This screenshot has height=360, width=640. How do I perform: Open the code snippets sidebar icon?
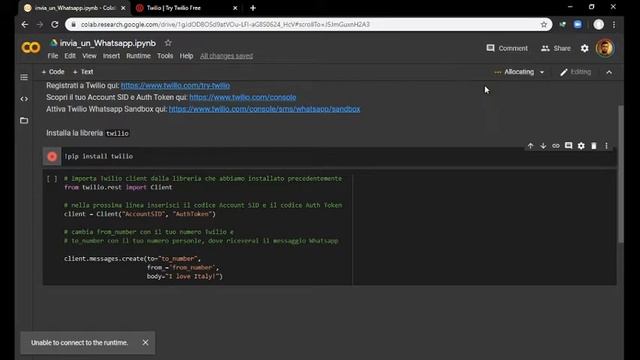pyautogui.click(x=24, y=99)
